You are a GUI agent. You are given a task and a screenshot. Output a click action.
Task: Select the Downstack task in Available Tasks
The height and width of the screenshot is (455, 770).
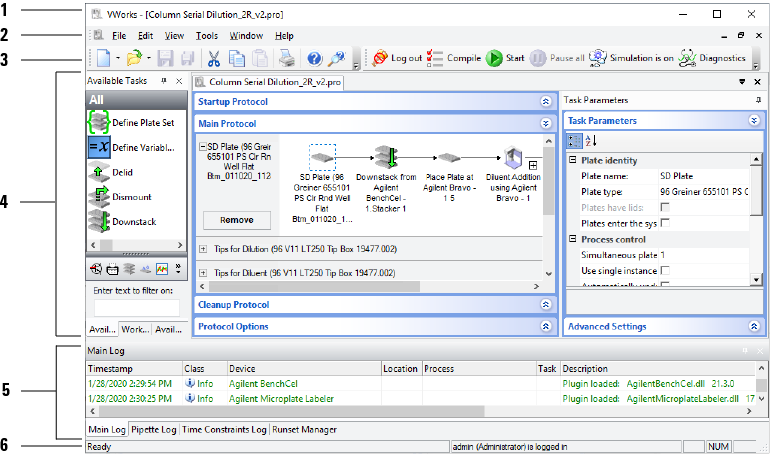coord(122,221)
